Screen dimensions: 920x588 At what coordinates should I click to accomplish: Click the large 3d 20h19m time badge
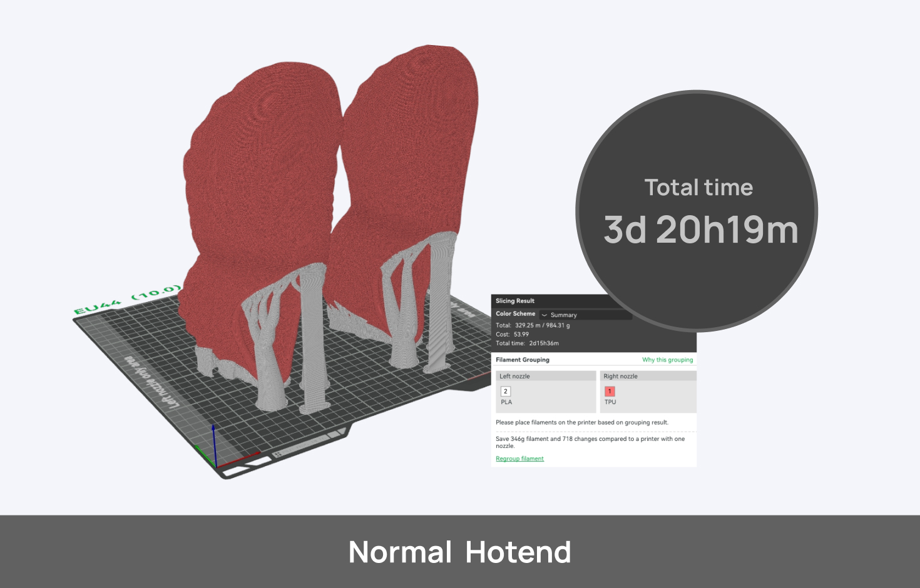pos(697,211)
